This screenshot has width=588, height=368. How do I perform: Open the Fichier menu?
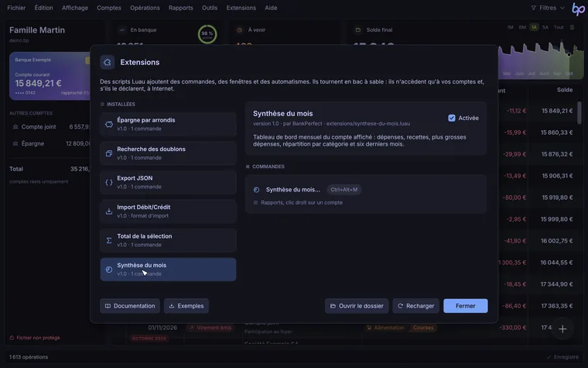(x=16, y=8)
